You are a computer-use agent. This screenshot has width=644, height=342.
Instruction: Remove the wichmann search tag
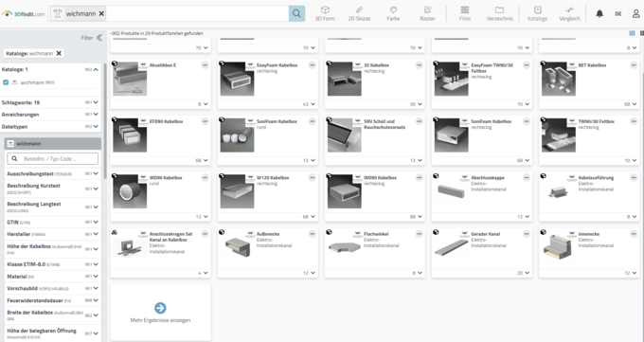tap(101, 13)
